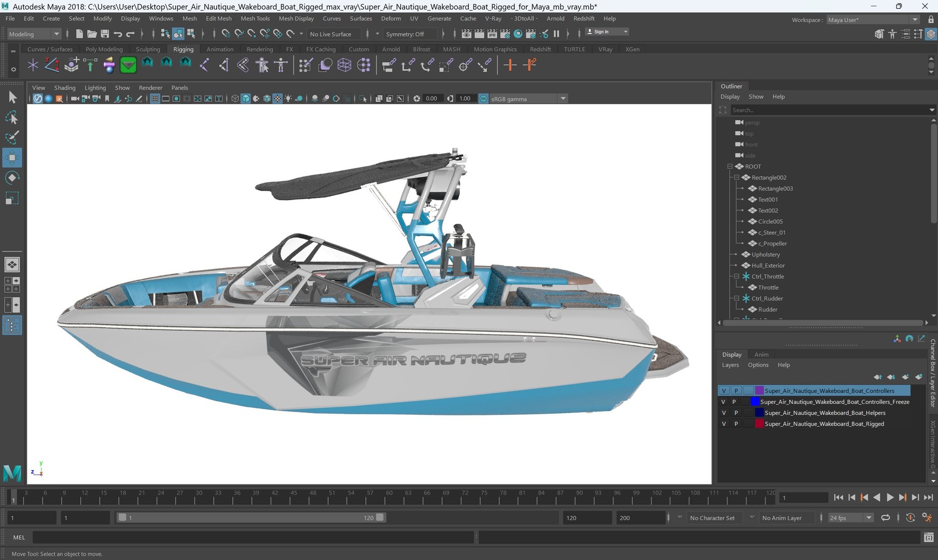Toggle visibility V of Boat_Controllers layer

tap(724, 390)
